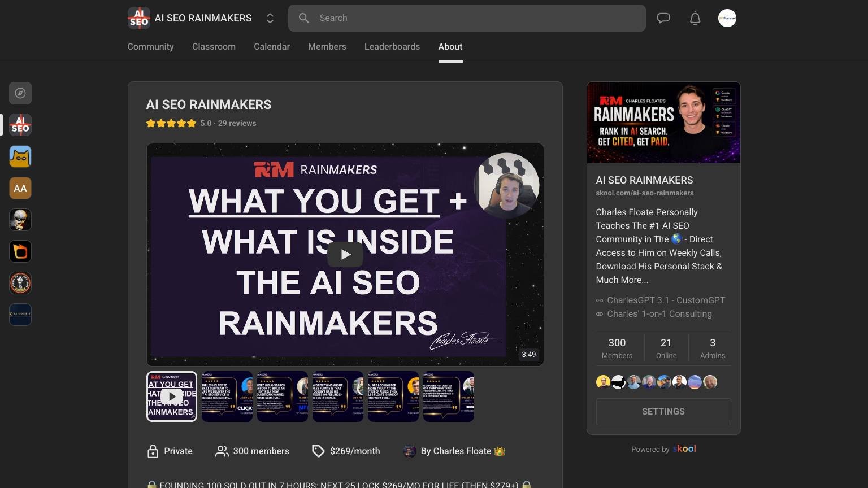Select the Mark testimonial thumbnail
868x488 pixels.
[283, 396]
